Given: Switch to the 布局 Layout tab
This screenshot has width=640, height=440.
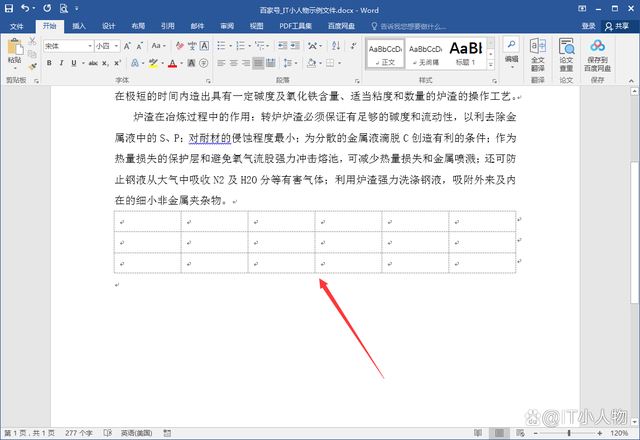Looking at the screenshot, I should 138,26.
